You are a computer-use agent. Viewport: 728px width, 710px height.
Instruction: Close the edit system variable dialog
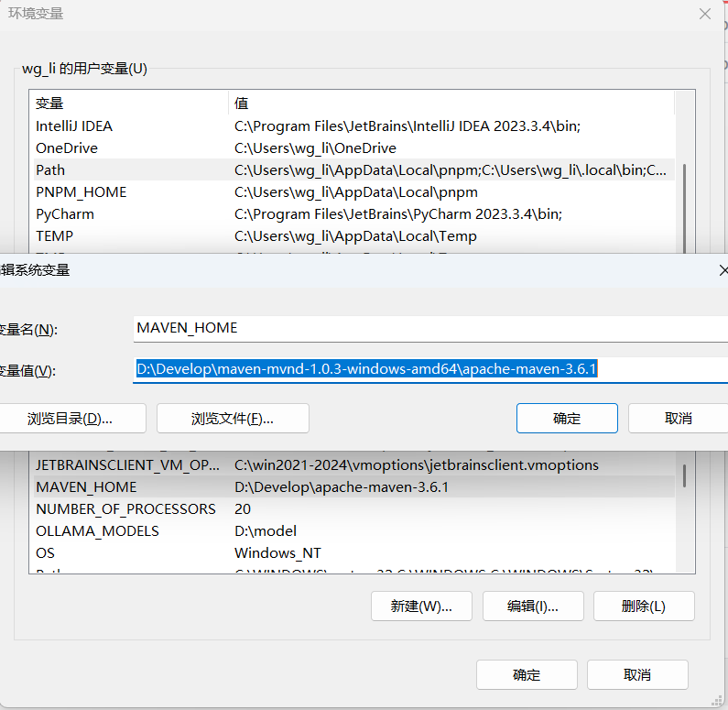tap(723, 269)
